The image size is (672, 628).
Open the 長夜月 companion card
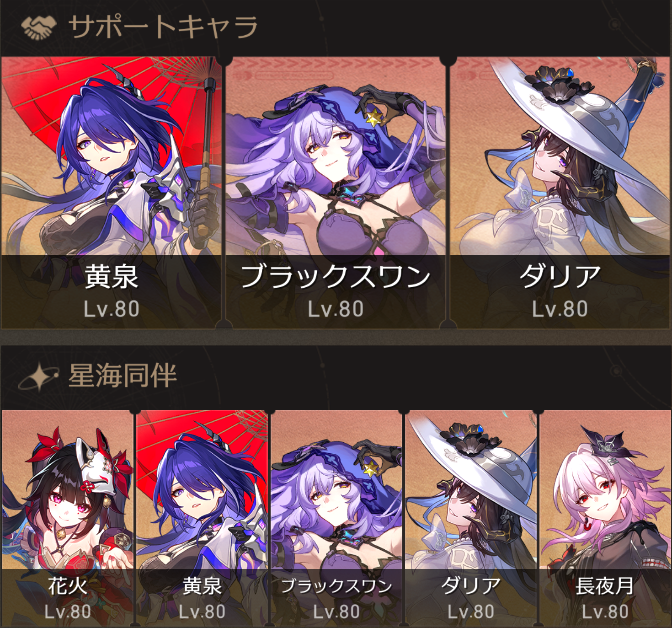point(605,518)
